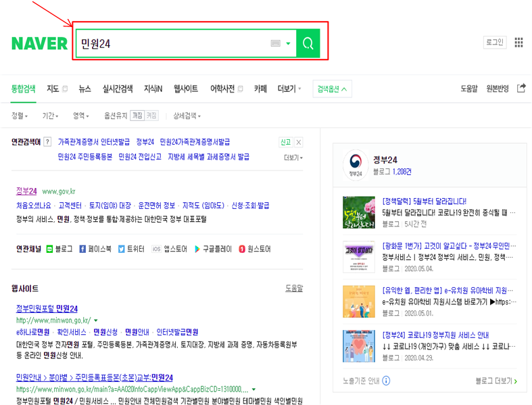532x405 pixels.
Task: Click the 도움말 link beside 웹사이트 heading
Action: pos(294,288)
